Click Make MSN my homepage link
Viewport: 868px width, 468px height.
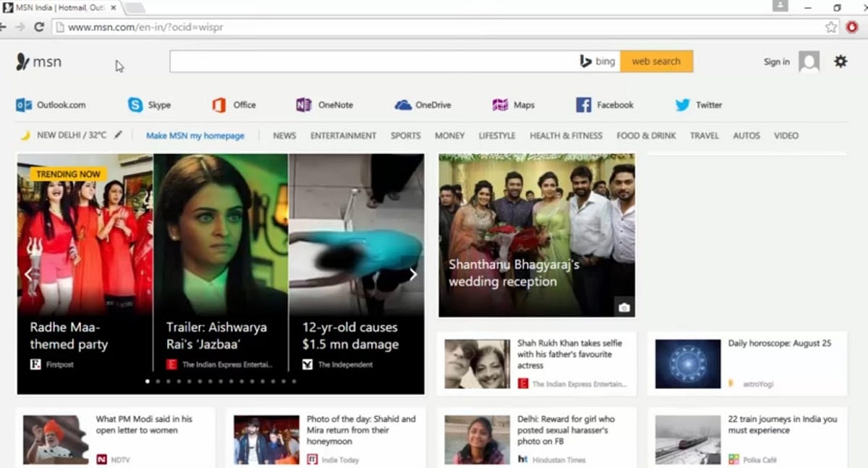(x=195, y=135)
